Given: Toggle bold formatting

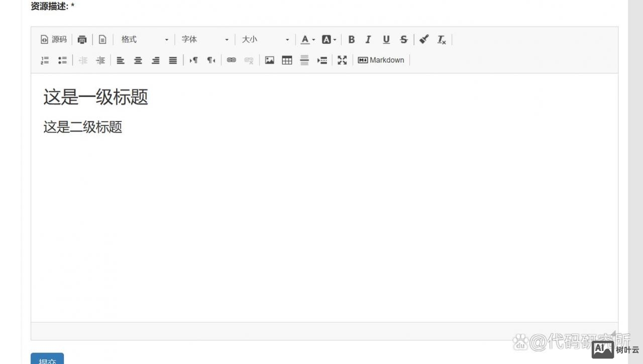Looking at the screenshot, I should tap(352, 40).
